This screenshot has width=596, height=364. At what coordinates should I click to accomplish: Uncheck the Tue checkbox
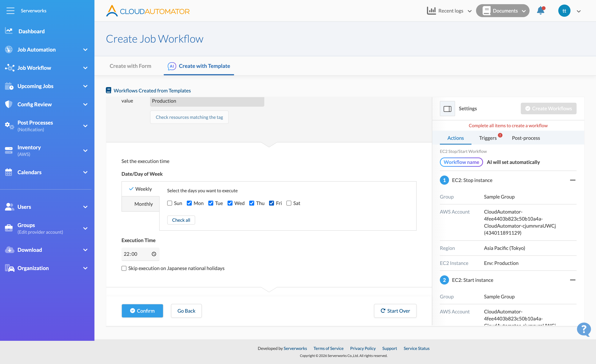coord(211,203)
